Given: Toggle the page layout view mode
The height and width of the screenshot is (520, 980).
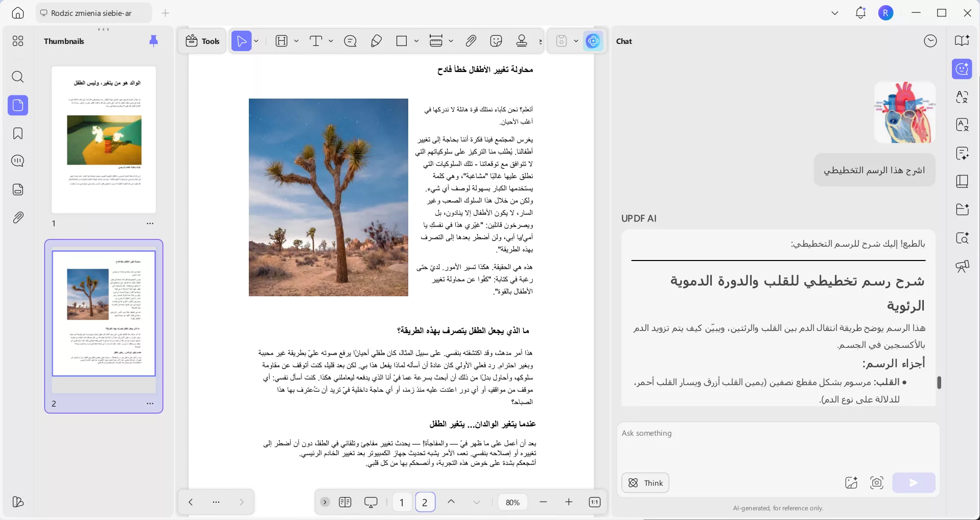Looking at the screenshot, I should (345, 502).
